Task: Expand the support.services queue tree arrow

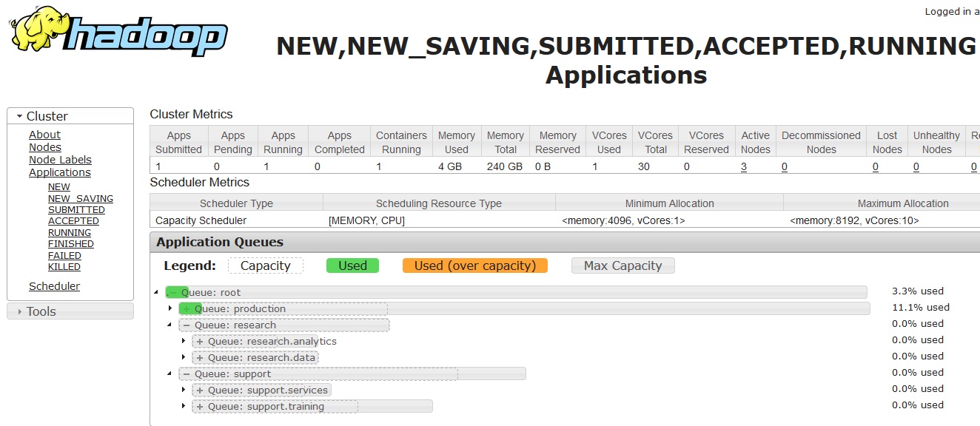Action: pyautogui.click(x=183, y=390)
